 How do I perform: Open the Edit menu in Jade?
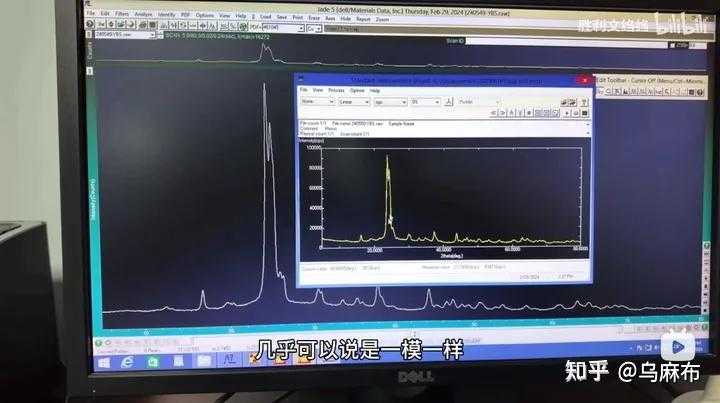[105, 13]
